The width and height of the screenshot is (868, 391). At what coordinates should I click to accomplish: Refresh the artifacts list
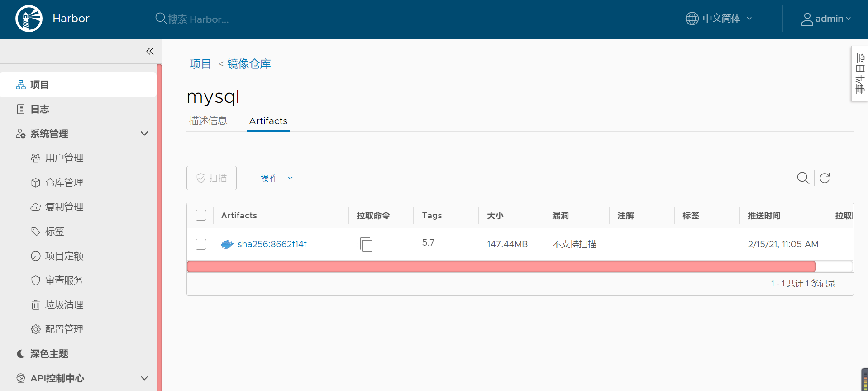tap(825, 178)
